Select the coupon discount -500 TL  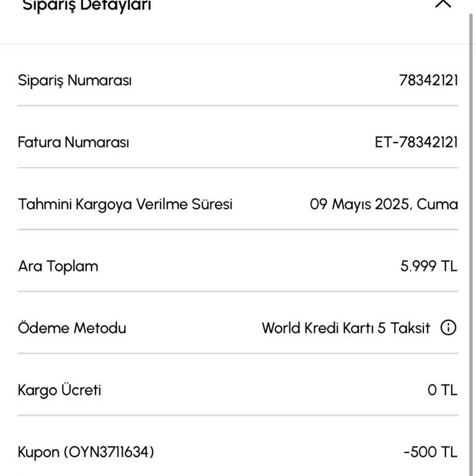point(430,452)
